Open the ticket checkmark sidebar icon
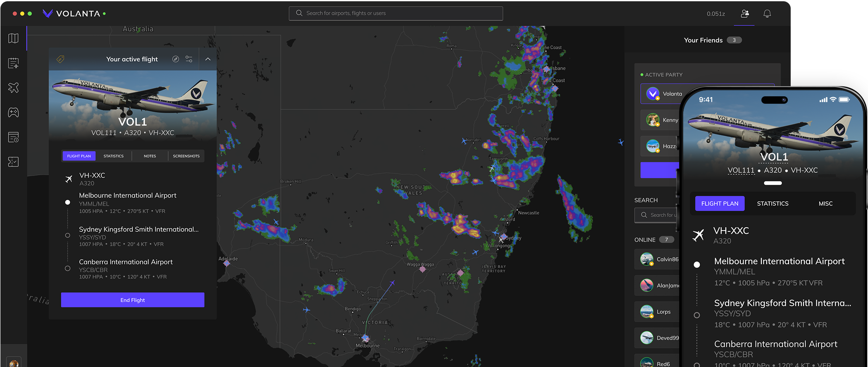The image size is (868, 367). [13, 162]
